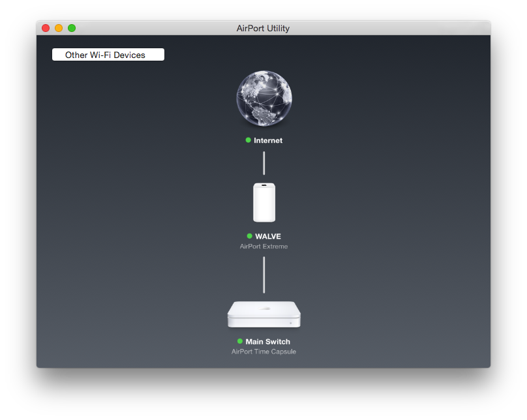
Task: Select the WALVE AirPort Extreme device icon
Action: 264,203
